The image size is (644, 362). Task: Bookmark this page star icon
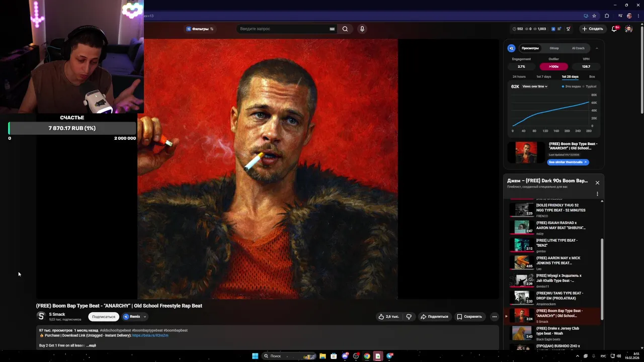[x=594, y=16]
